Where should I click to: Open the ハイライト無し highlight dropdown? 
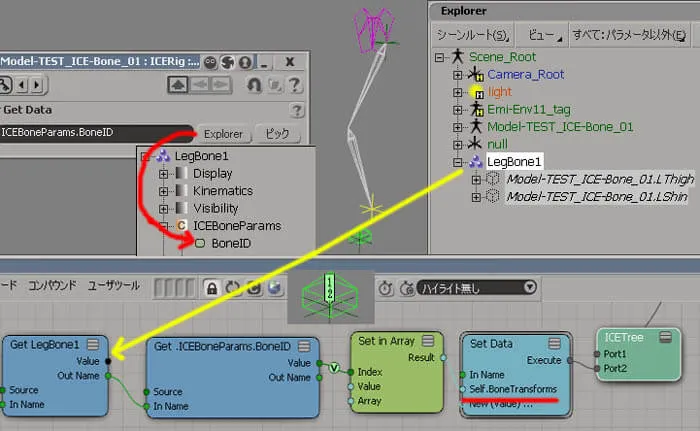476,288
